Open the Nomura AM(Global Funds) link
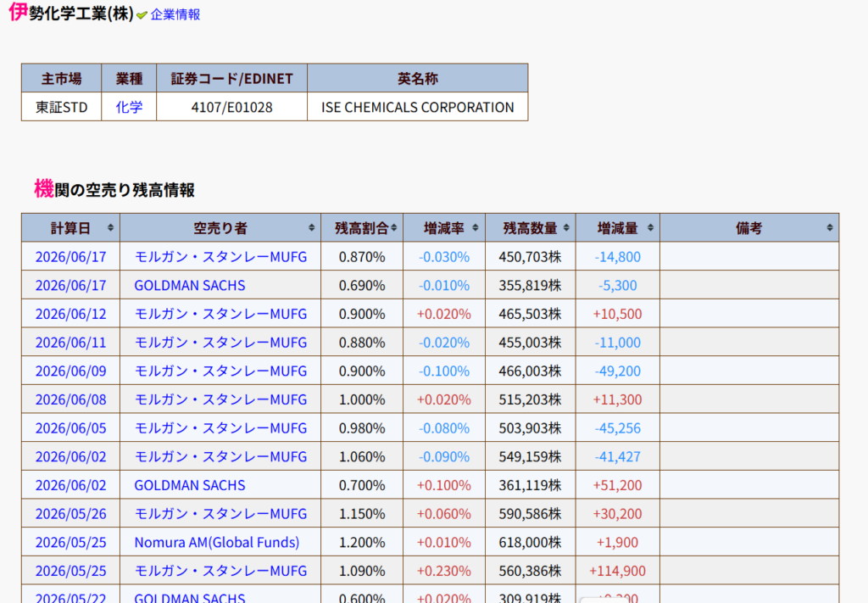The image size is (868, 603). 217,542
